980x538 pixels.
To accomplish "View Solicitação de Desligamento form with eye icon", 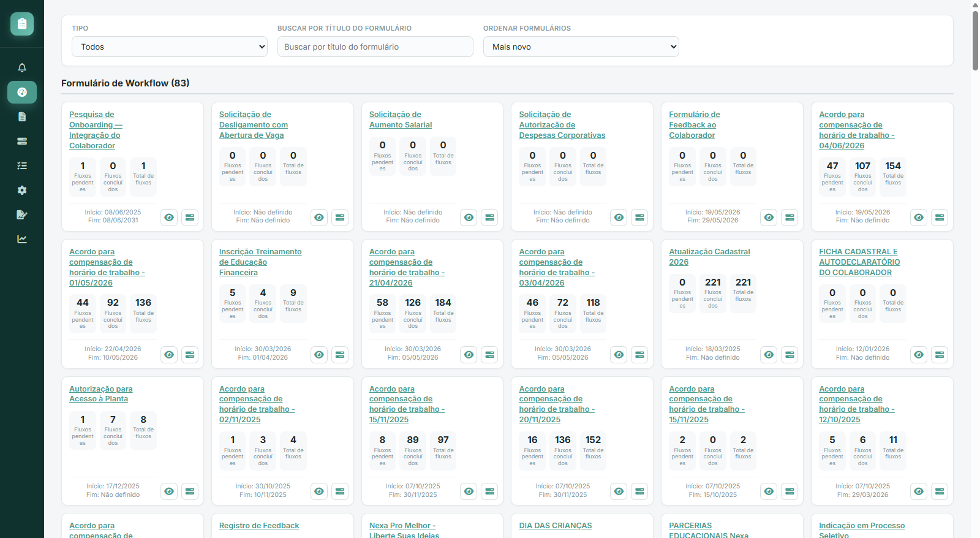I will (319, 218).
